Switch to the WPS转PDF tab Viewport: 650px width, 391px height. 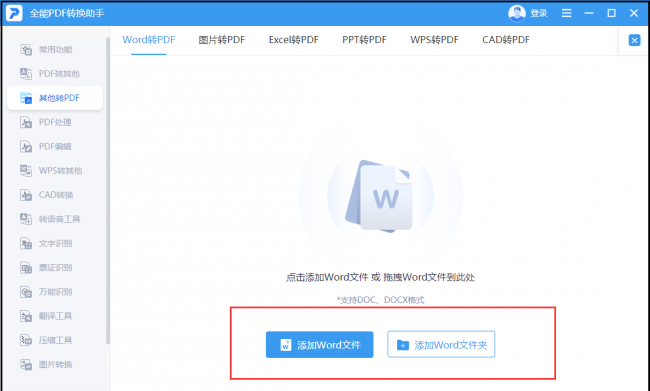tap(434, 40)
